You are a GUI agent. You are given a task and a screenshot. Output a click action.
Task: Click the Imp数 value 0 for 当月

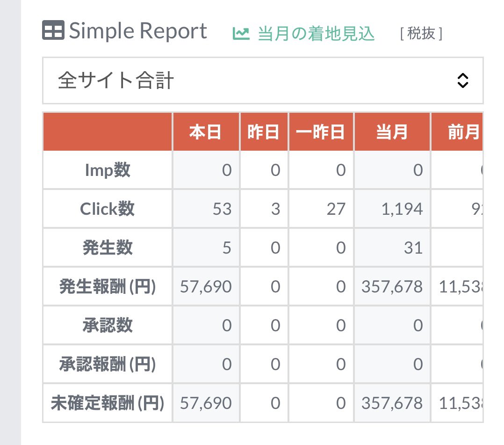[x=418, y=170]
